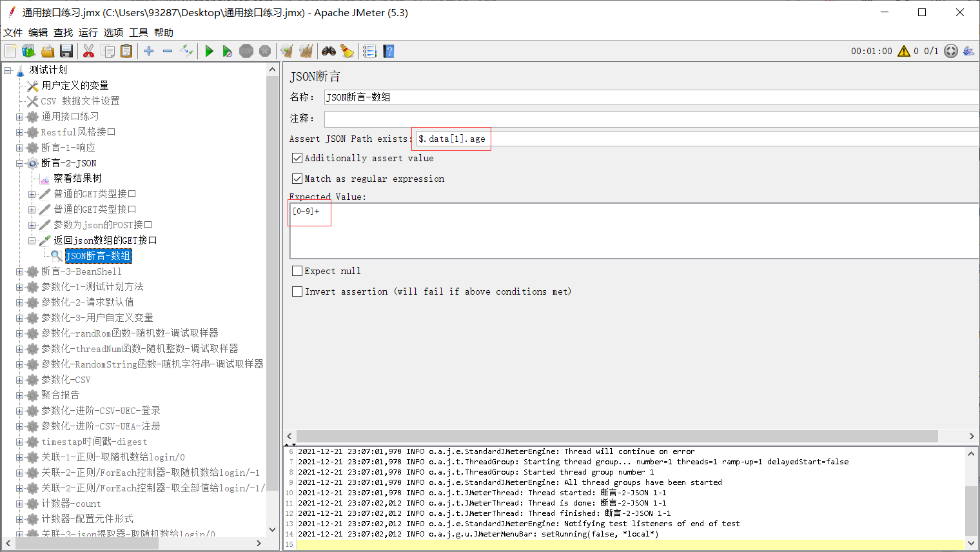Open the Templates icon in toolbar
This screenshot has width=980, height=552.
pyautogui.click(x=28, y=51)
